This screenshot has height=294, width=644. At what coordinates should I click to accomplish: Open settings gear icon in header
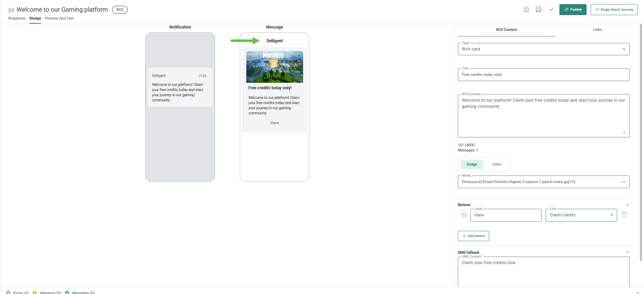526,10
